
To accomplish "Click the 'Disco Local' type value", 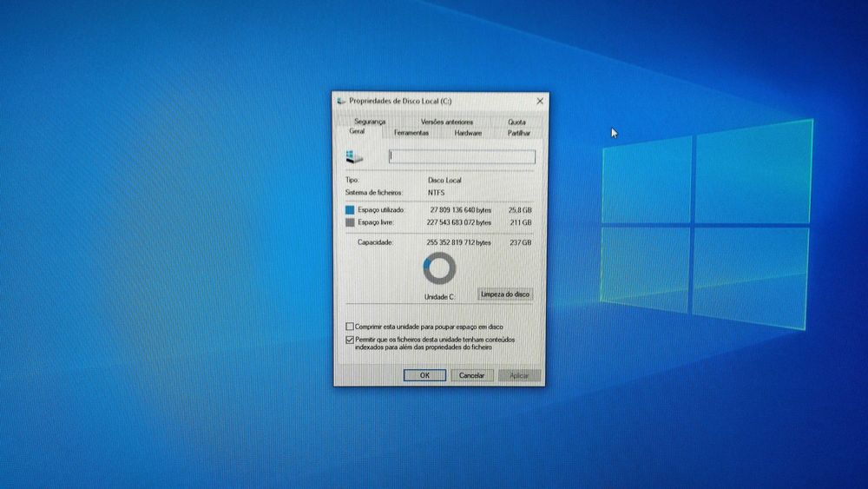I will coord(444,180).
